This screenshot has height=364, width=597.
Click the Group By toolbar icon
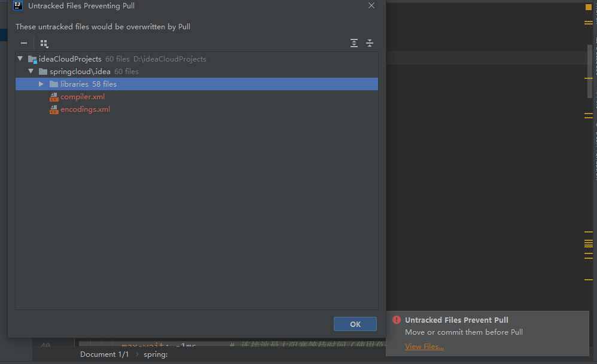pos(44,44)
